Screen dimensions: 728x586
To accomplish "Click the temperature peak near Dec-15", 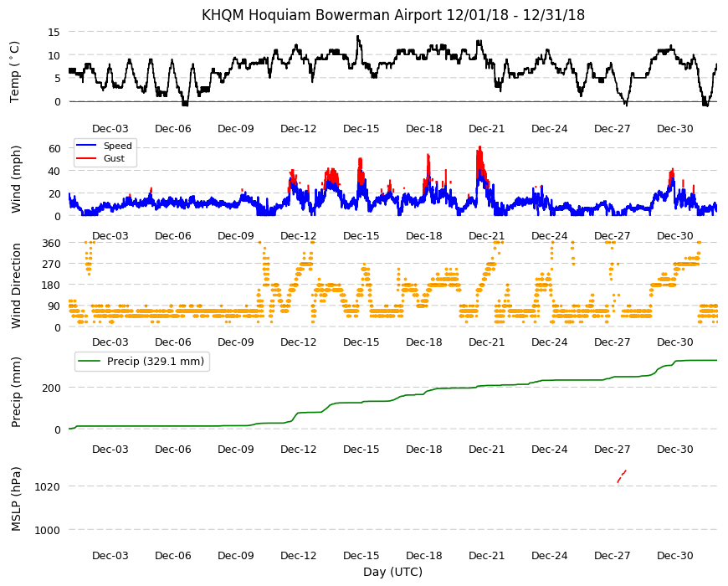I will [x=357, y=37].
